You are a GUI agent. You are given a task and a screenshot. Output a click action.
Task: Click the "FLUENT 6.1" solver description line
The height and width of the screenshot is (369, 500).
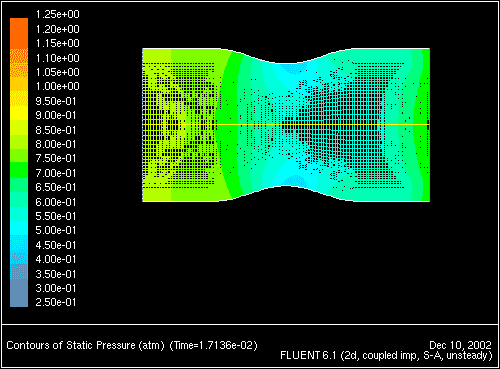386,356
